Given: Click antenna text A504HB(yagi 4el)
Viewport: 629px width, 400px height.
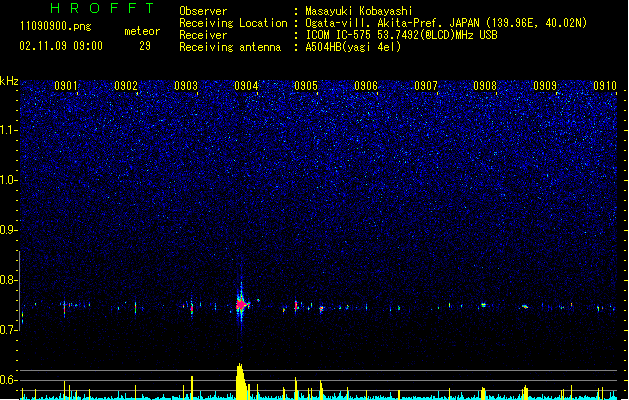Looking at the screenshot, I should 353,47.
